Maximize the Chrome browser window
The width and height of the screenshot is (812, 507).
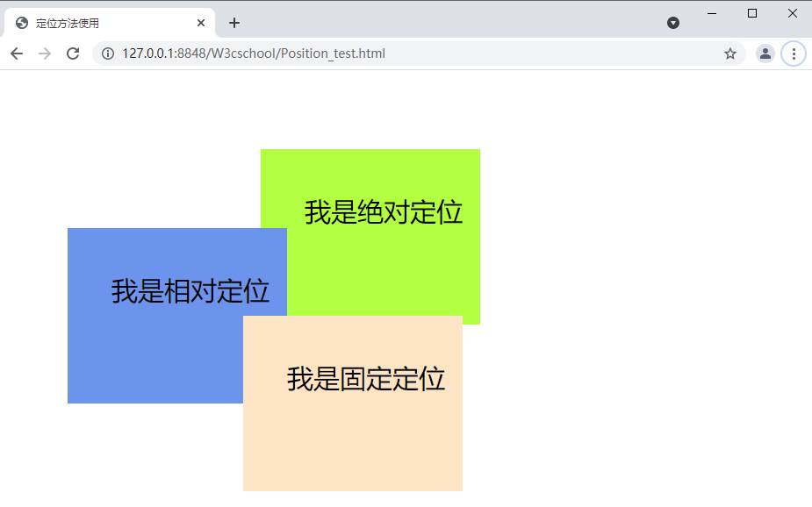tap(752, 13)
